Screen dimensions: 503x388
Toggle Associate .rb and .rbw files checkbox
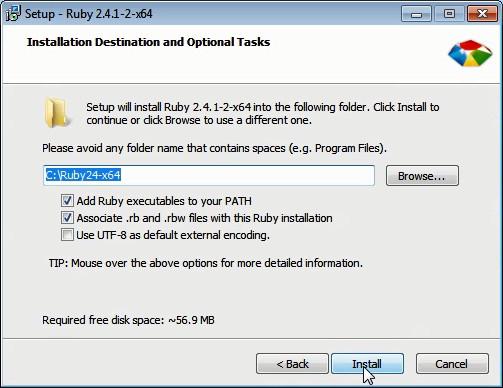[x=67, y=218]
